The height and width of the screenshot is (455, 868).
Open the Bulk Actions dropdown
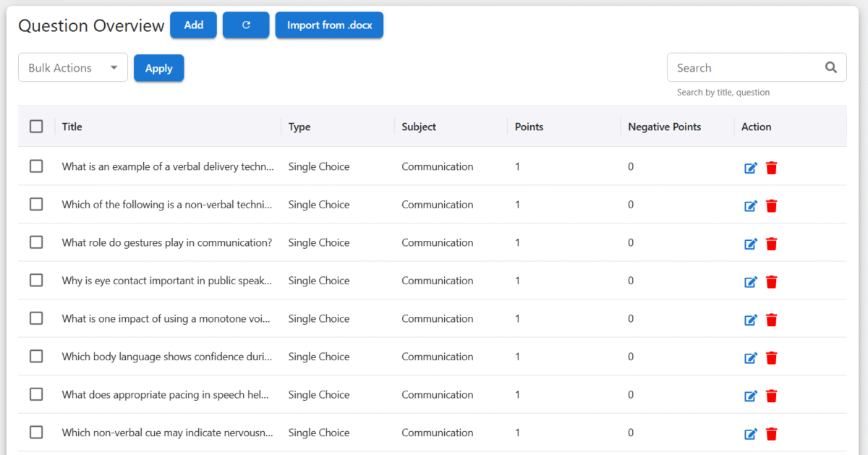pyautogui.click(x=73, y=68)
